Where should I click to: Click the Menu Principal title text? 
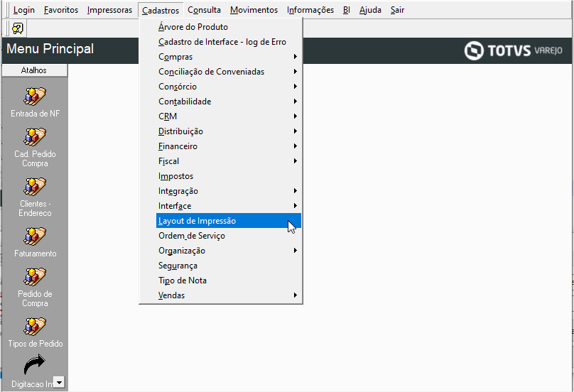click(x=50, y=49)
